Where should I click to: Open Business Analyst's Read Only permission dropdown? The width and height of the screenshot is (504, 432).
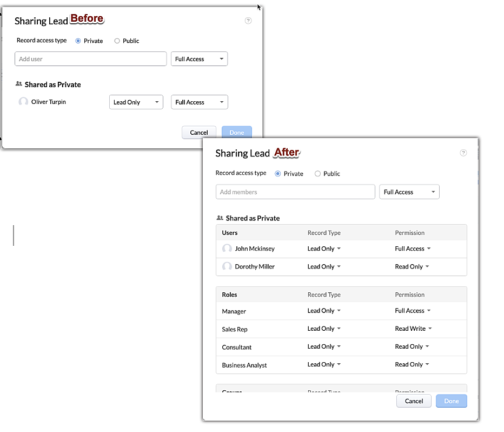[x=412, y=364]
